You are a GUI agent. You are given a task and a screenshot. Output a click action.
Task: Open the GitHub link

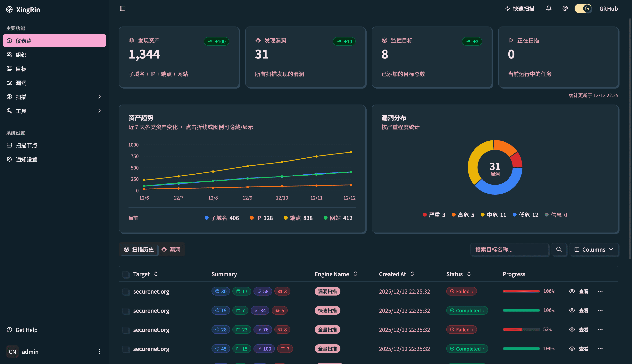608,9
